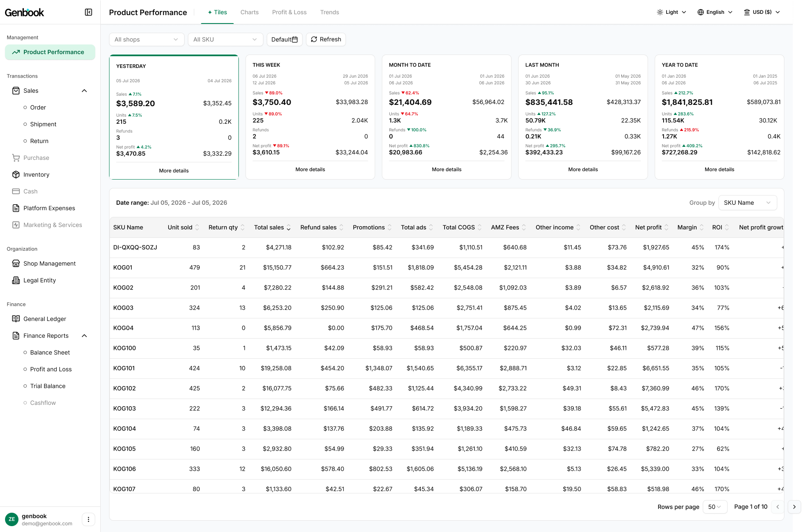802x532 pixels.
Task: Open the user options three-dot menu
Action: (89, 519)
